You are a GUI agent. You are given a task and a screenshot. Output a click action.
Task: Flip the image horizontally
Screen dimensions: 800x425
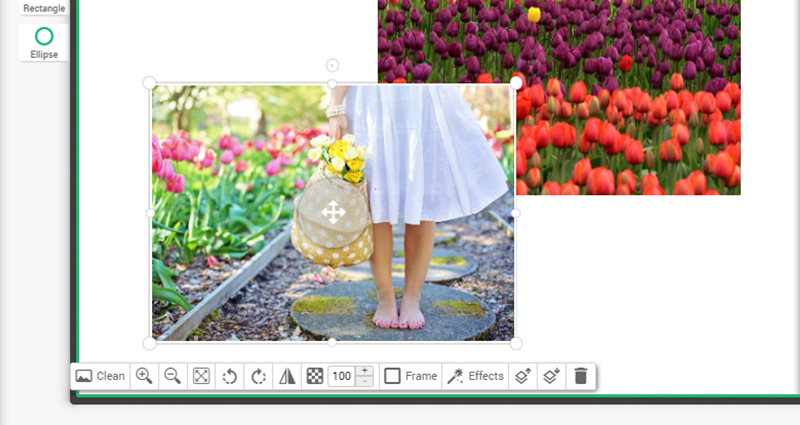click(287, 376)
